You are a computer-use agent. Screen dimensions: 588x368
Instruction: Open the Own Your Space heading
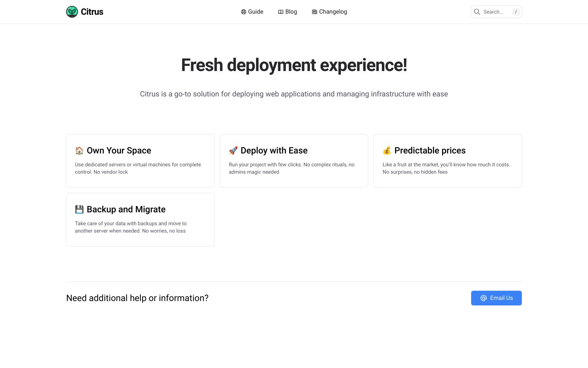tap(119, 151)
